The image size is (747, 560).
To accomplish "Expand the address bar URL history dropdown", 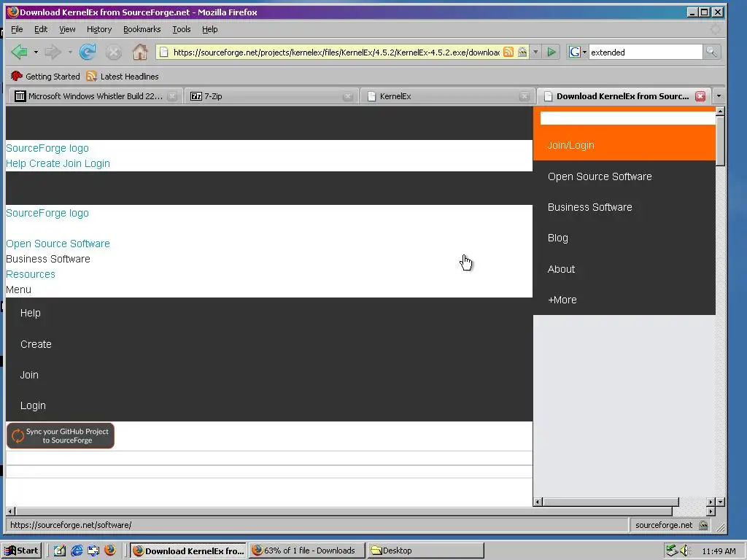I will (535, 52).
